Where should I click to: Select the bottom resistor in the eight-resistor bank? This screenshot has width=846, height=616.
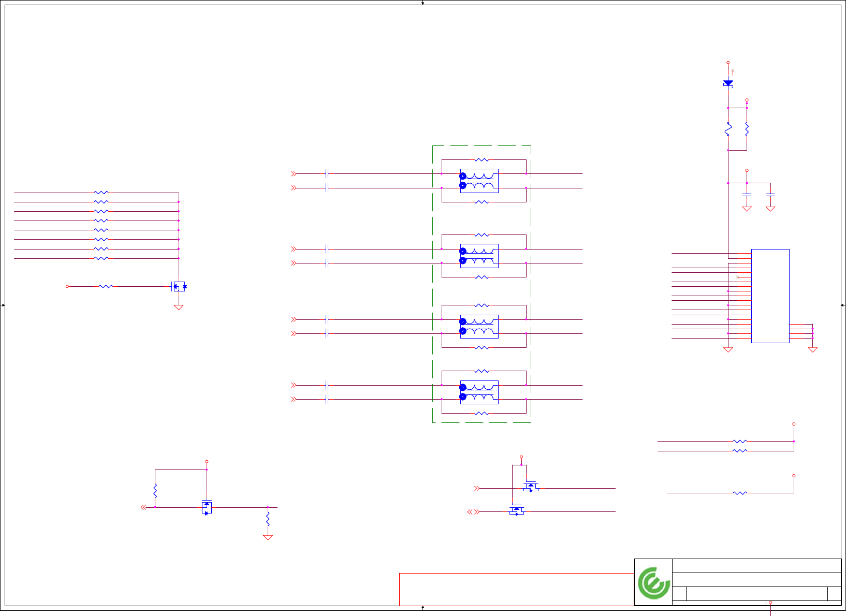(x=101, y=258)
